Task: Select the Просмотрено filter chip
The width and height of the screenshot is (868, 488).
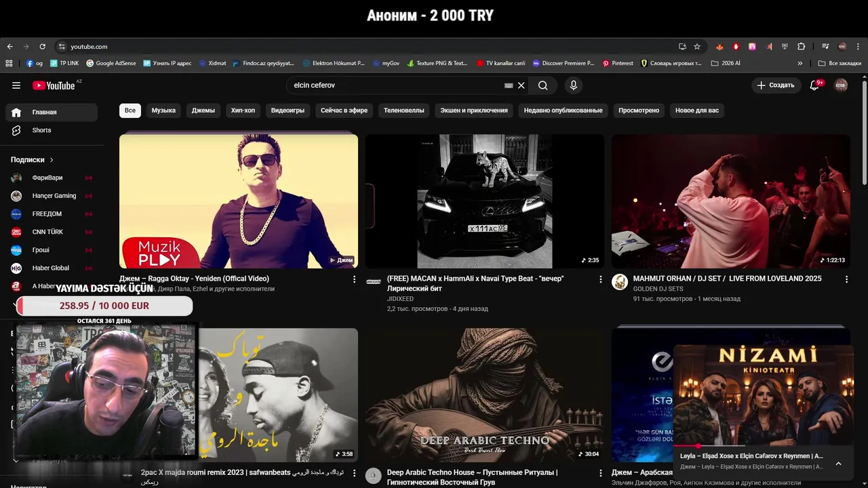Action: tap(639, 110)
